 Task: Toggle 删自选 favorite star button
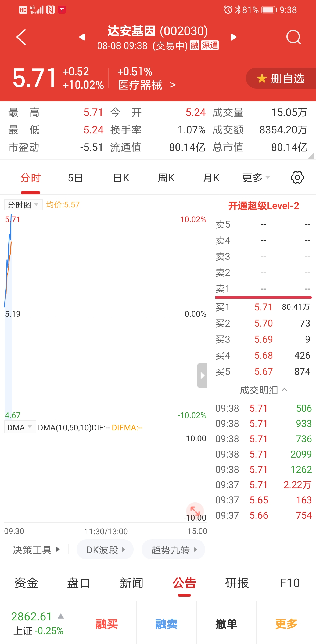tap(281, 78)
